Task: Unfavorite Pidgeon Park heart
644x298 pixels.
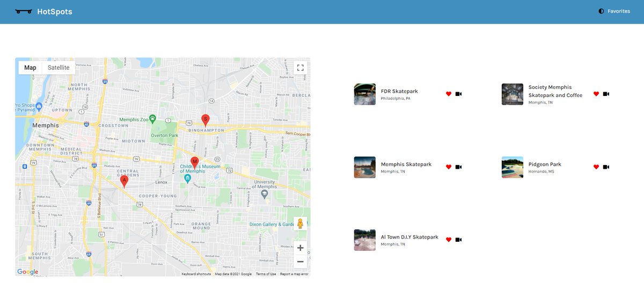Action: (x=596, y=167)
